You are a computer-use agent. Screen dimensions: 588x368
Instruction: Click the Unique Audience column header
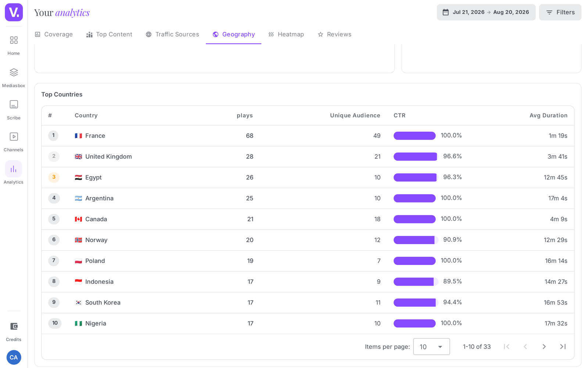tap(355, 116)
